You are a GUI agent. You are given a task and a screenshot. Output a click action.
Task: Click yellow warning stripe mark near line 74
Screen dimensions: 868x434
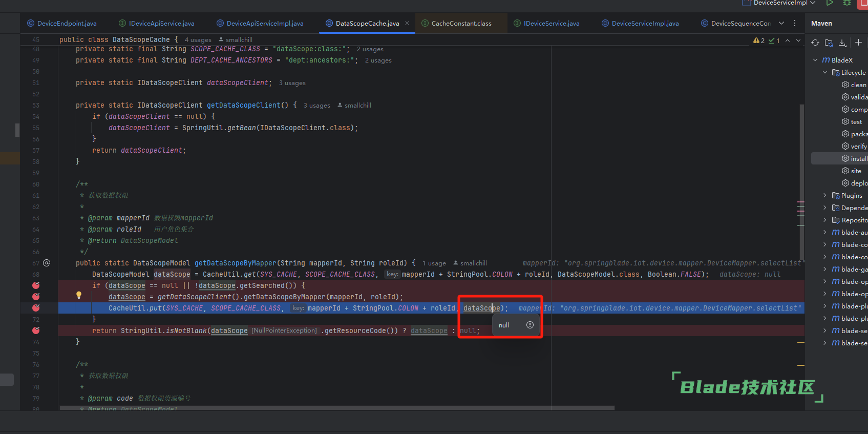801,342
